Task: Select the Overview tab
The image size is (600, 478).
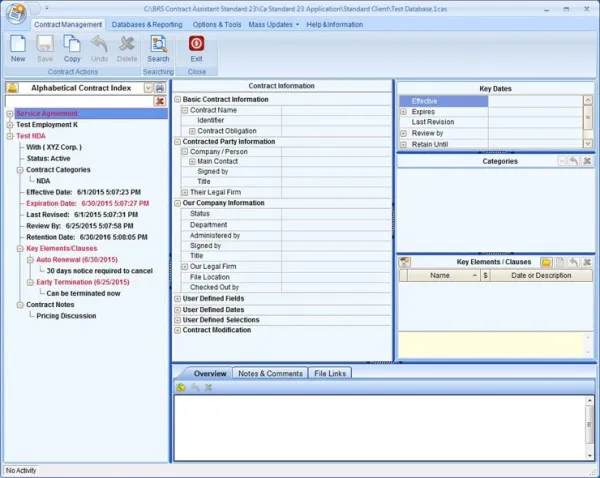Action: [x=210, y=374]
